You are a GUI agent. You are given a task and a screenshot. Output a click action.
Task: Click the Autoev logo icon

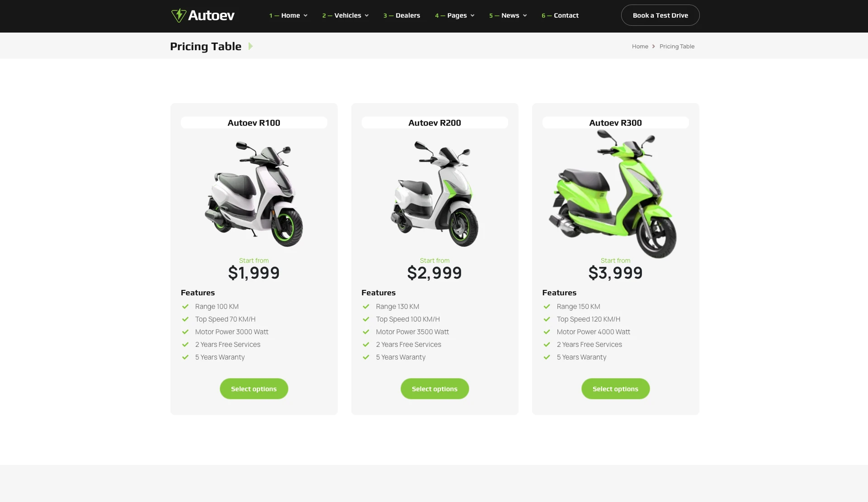179,15
